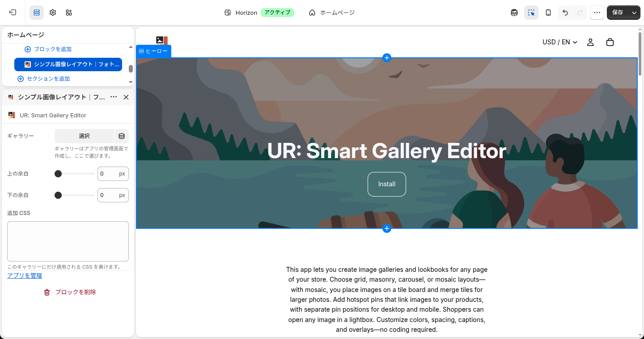The height and width of the screenshot is (339, 644).
Task: Open theme settings gear icon
Action: tap(53, 13)
